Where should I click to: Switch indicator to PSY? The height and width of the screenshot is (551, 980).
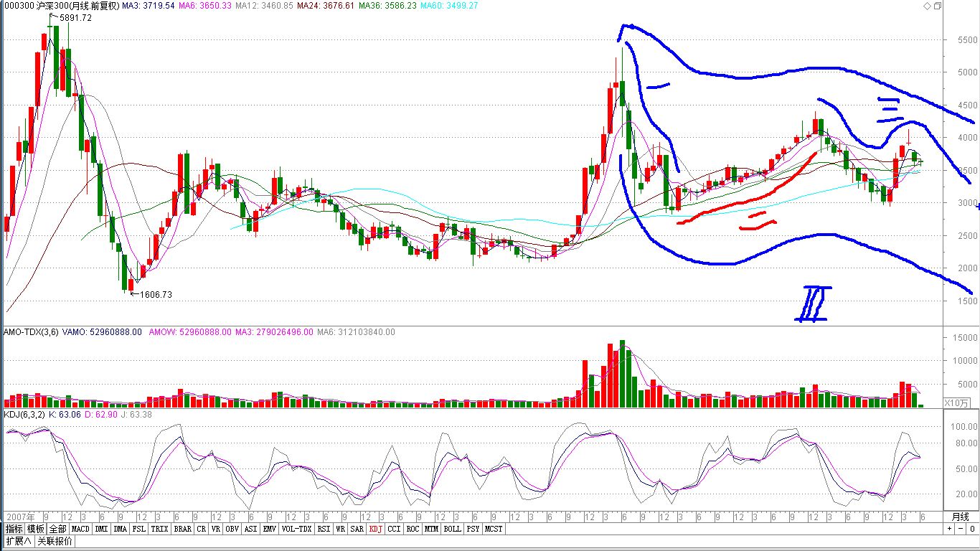coord(473,529)
